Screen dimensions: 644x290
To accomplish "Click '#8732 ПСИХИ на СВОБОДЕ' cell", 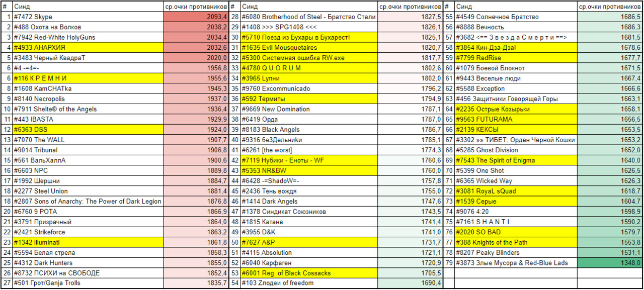I will point(88,273).
